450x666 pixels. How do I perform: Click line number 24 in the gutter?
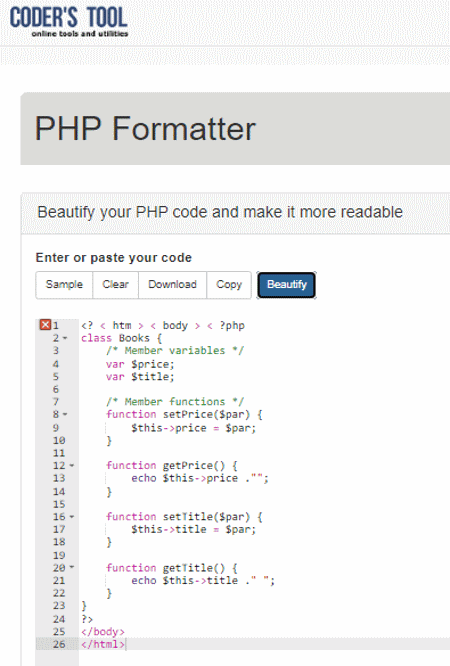[59, 619]
